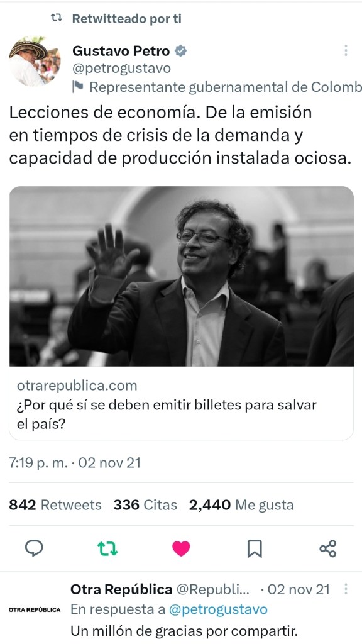
Task: Open the article headline ¿Por qué sí se deben emitir billetes
Action: pyautogui.click(x=167, y=414)
